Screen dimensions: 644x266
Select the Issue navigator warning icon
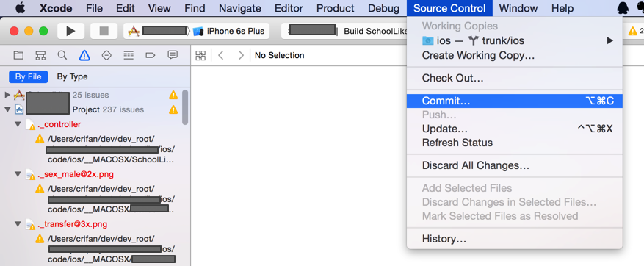(x=84, y=55)
